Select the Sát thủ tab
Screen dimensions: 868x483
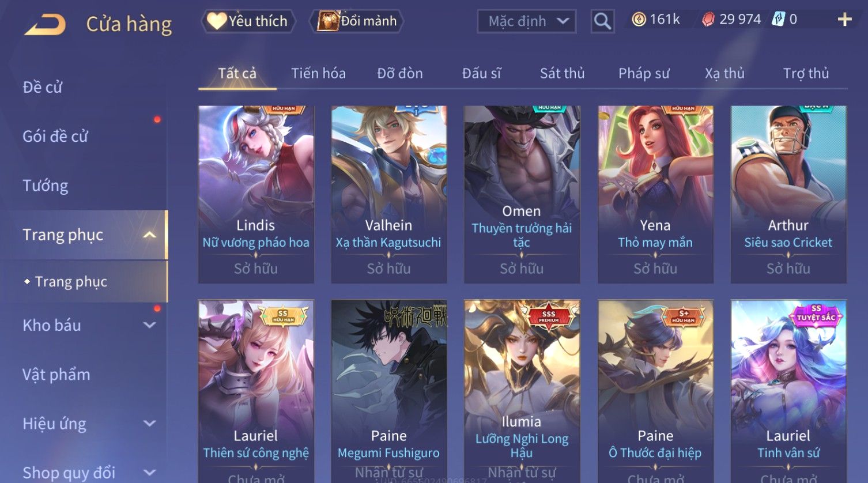click(562, 73)
